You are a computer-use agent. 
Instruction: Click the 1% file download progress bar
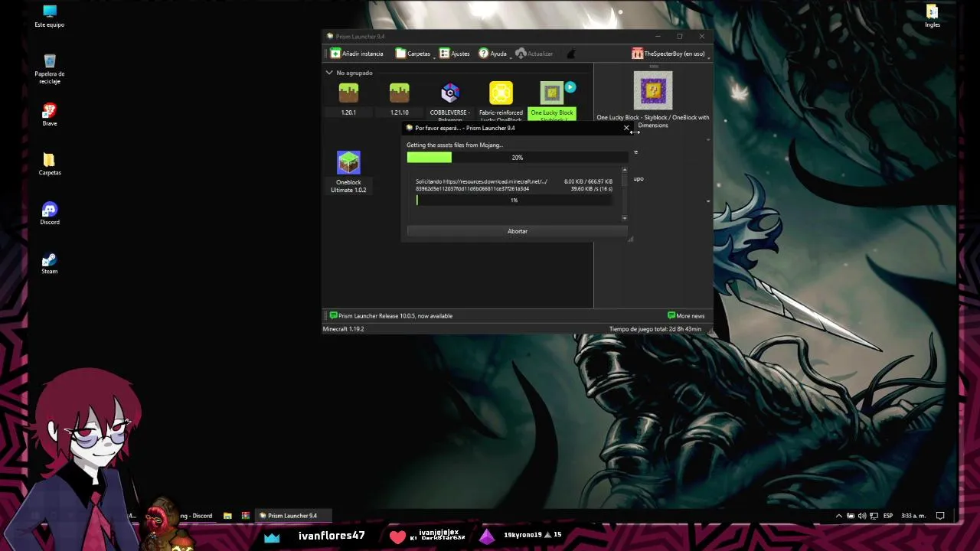(x=514, y=200)
